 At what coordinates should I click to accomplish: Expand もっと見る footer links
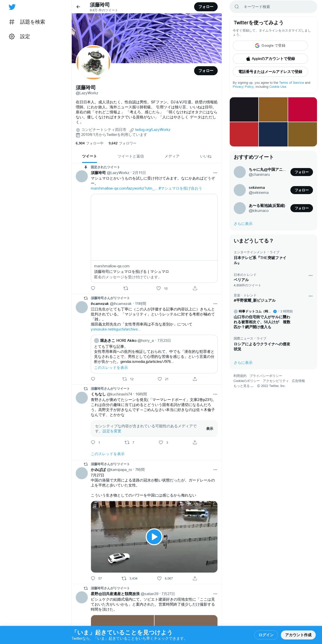243,386
